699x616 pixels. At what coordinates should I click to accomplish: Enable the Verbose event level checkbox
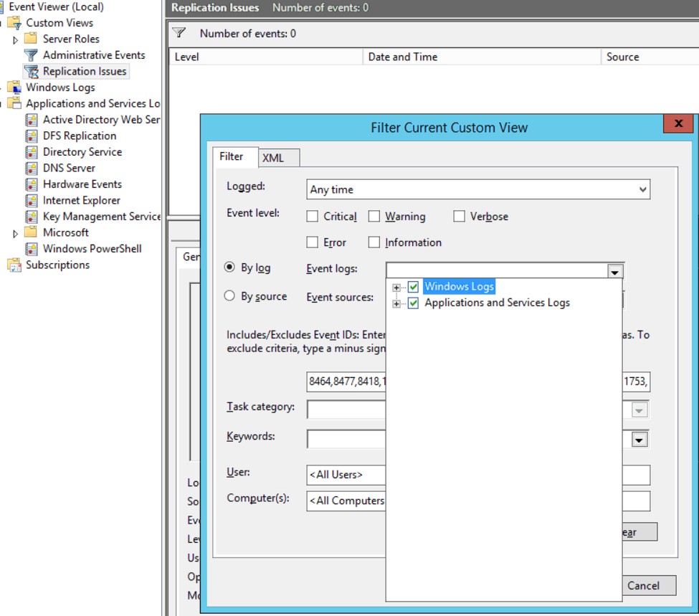tap(459, 217)
